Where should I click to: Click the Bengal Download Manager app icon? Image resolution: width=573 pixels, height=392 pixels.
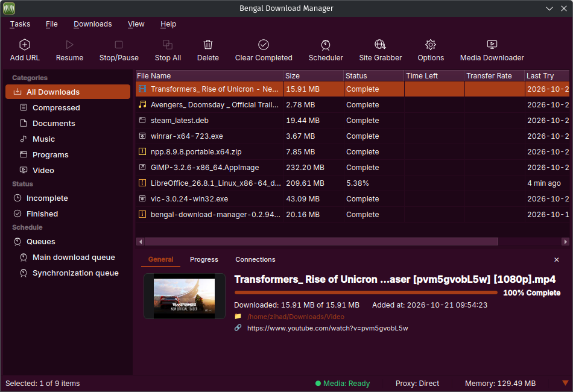(x=9, y=8)
